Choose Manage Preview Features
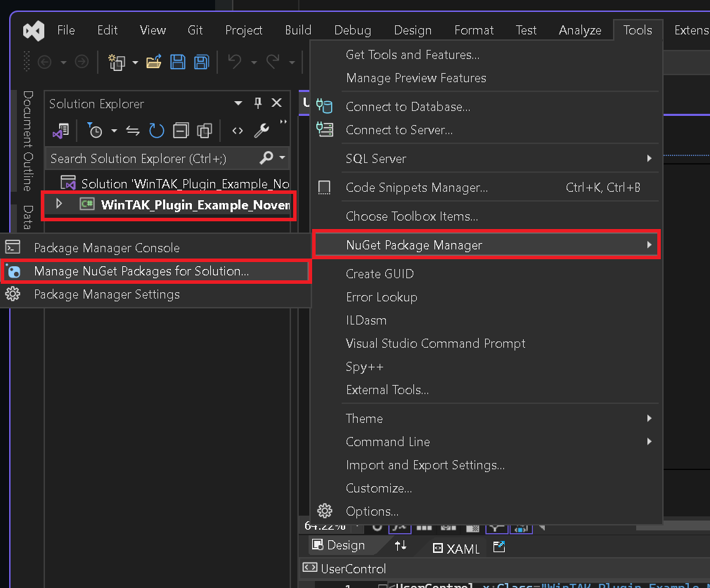Image resolution: width=710 pixels, height=588 pixels. (x=415, y=78)
